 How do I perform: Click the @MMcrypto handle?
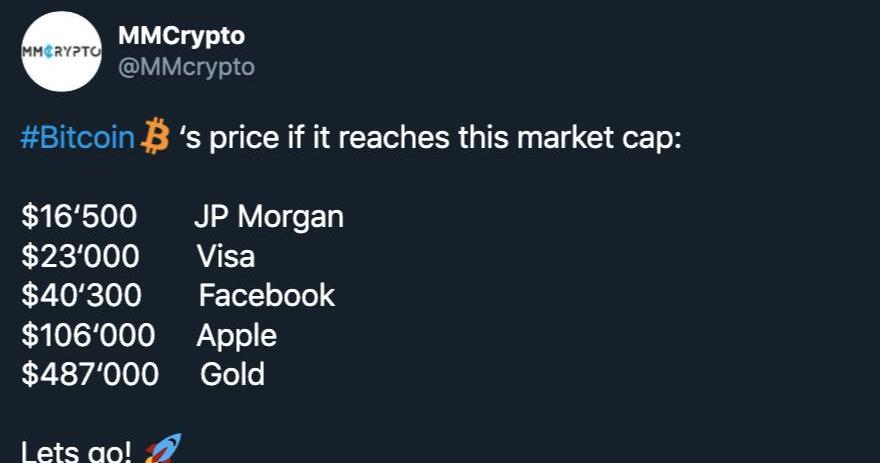pyautogui.click(x=186, y=67)
